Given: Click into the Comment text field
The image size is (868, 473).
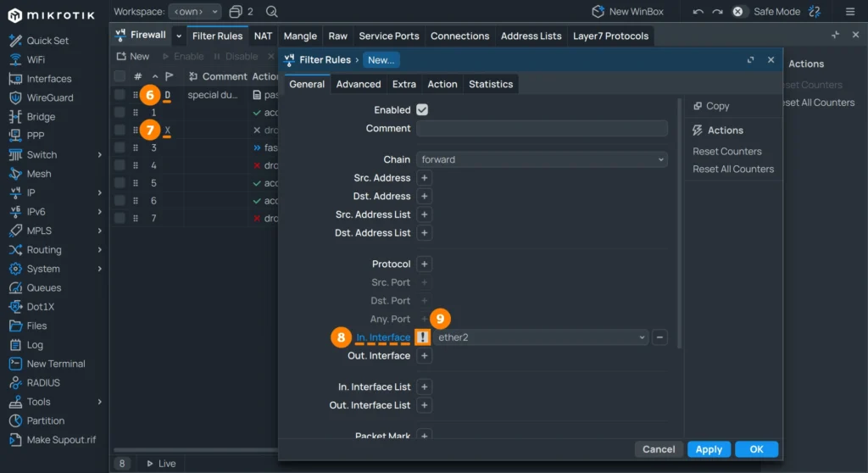Looking at the screenshot, I should coord(542,129).
